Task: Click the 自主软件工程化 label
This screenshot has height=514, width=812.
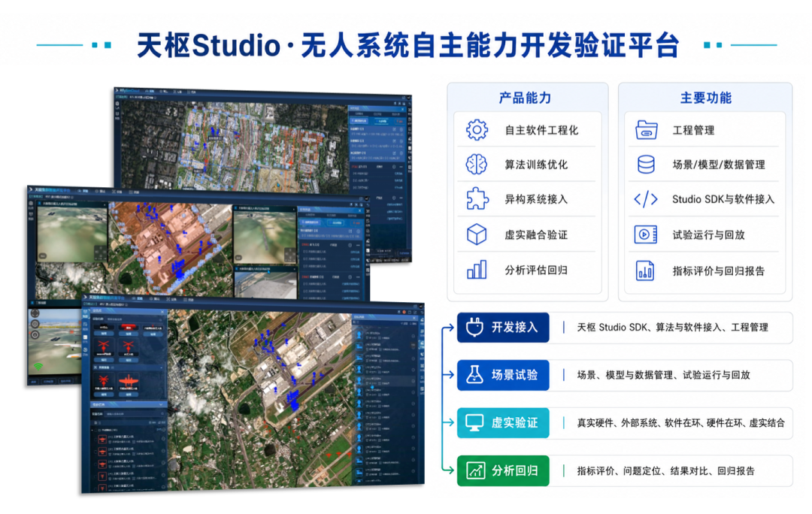Action: [541, 131]
